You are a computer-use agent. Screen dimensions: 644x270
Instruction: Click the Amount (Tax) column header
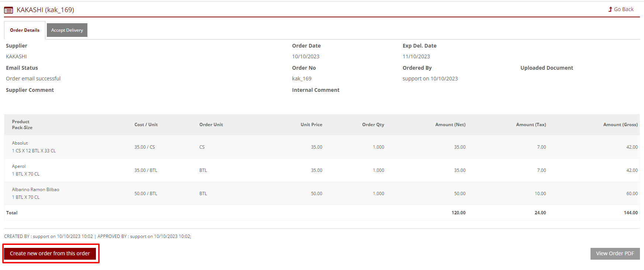click(x=531, y=125)
